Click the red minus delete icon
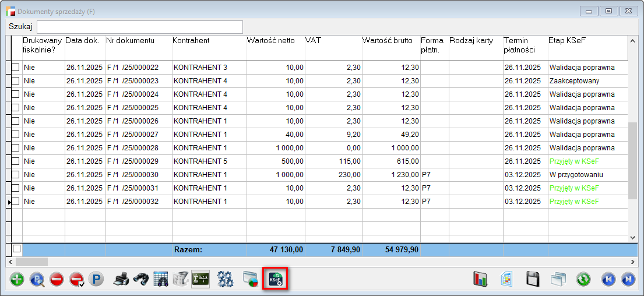This screenshot has width=644, height=296. pyautogui.click(x=56, y=279)
